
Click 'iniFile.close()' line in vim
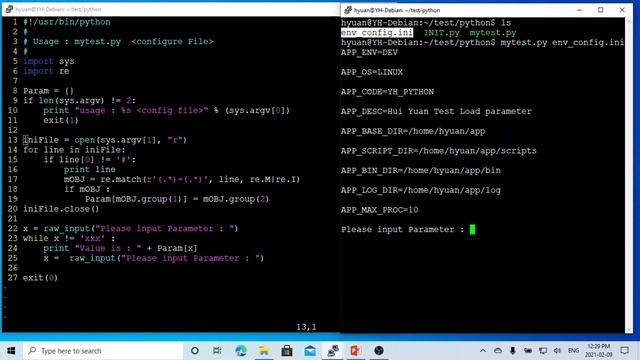coord(61,209)
